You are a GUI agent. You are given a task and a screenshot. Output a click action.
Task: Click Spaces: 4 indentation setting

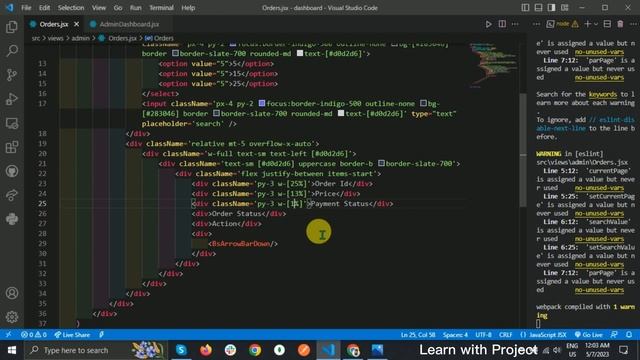pos(455,335)
